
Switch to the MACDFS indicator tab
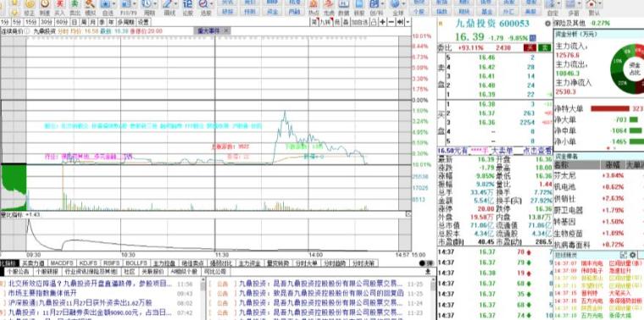click(61, 263)
